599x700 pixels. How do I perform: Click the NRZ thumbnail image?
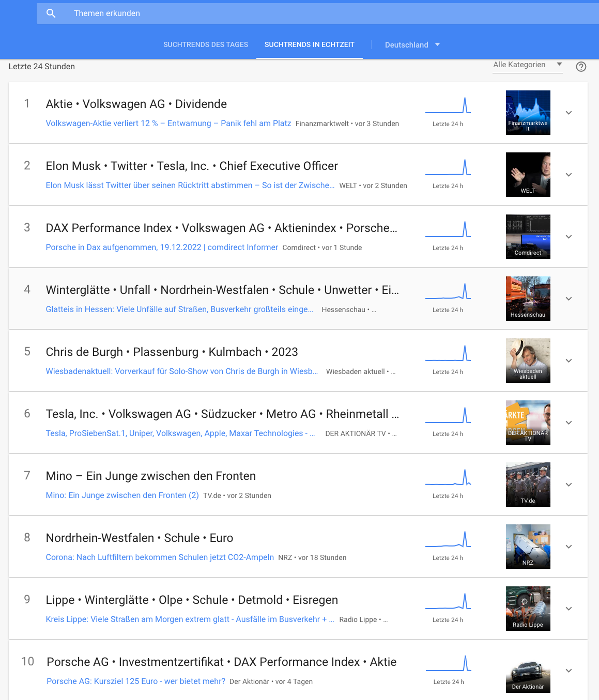click(528, 547)
